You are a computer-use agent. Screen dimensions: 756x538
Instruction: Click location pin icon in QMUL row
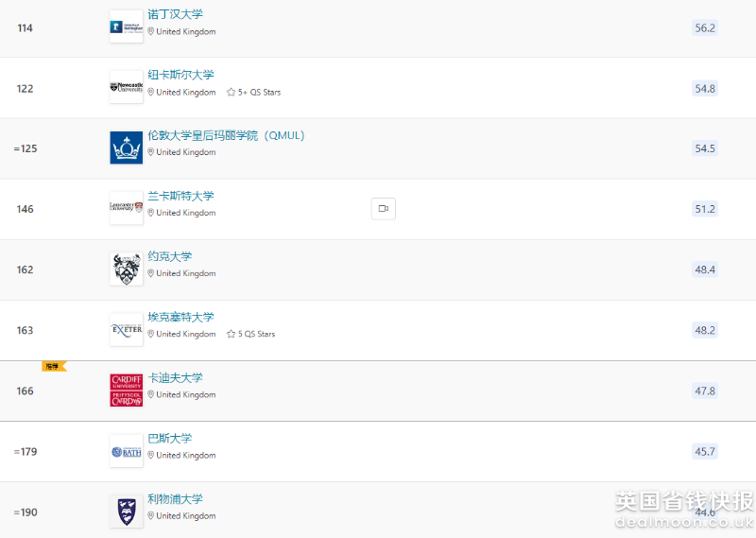[x=151, y=152]
